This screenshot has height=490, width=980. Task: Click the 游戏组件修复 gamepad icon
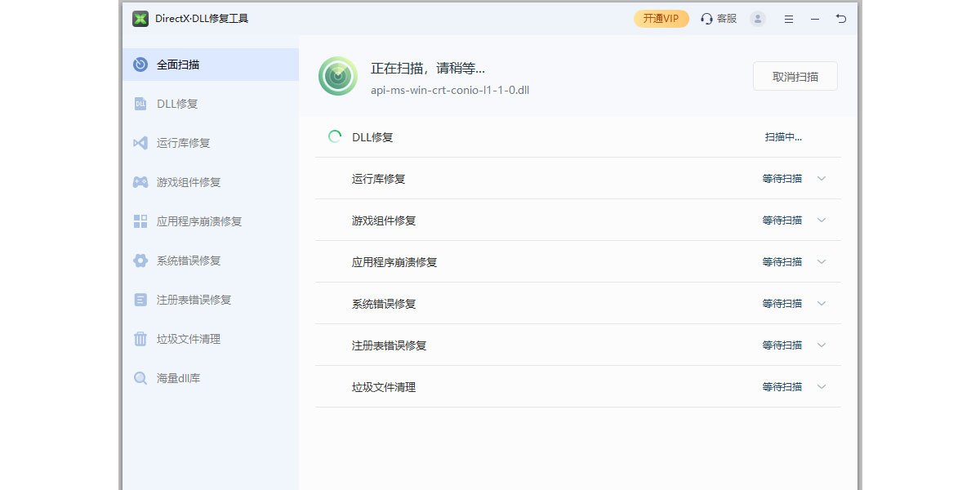[x=140, y=182]
